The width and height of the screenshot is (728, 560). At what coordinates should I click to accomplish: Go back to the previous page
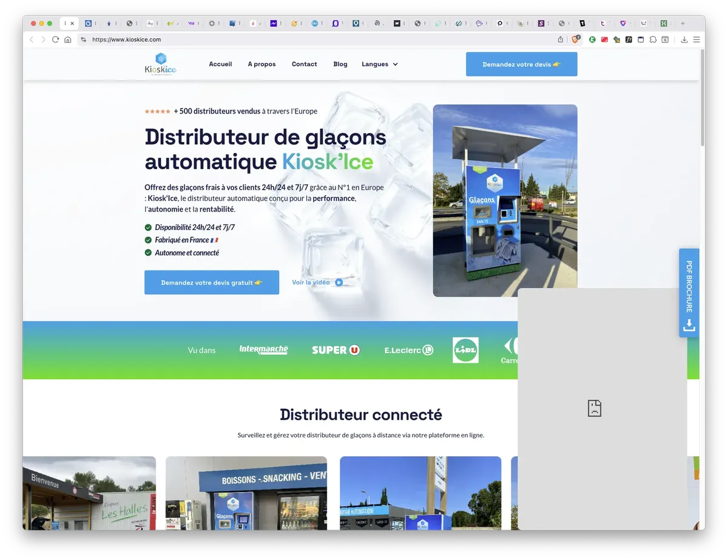click(x=32, y=39)
